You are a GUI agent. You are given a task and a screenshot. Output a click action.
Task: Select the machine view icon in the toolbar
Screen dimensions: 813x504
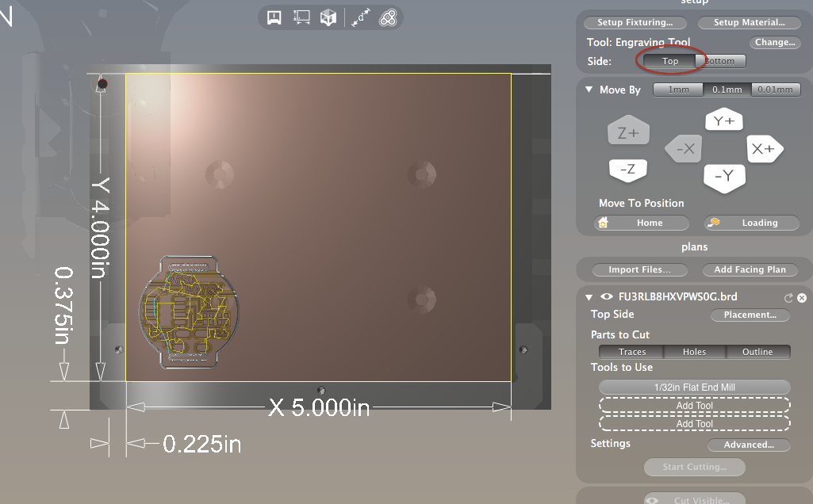pyautogui.click(x=274, y=17)
